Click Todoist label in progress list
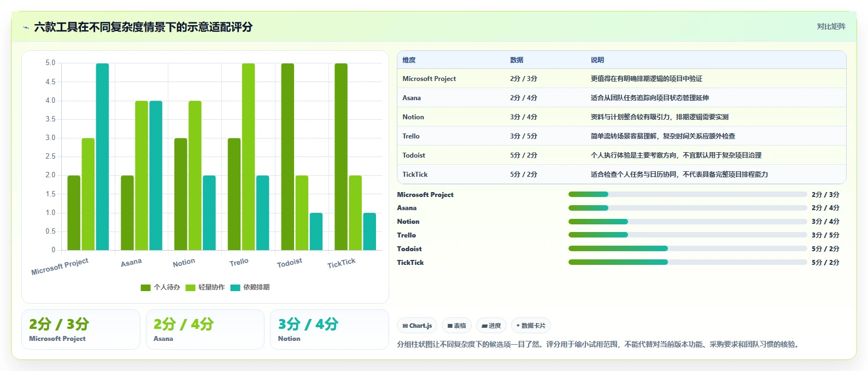 [x=409, y=249]
